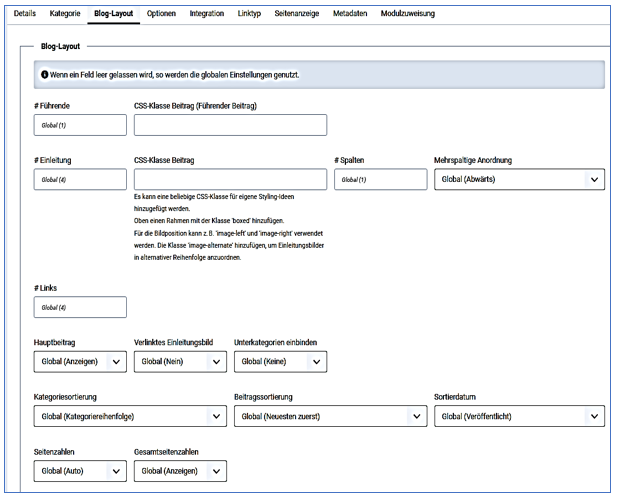Open the Integration tab

[x=207, y=13]
